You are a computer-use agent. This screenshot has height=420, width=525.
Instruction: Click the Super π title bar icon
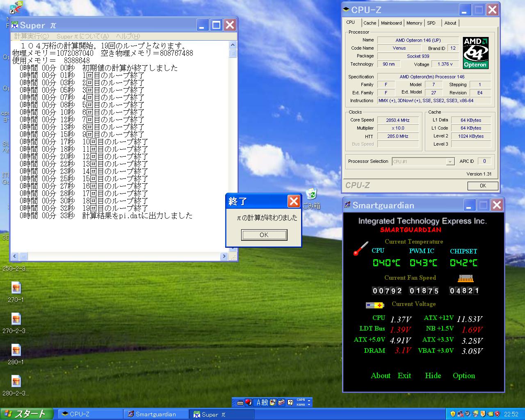[x=15, y=25]
